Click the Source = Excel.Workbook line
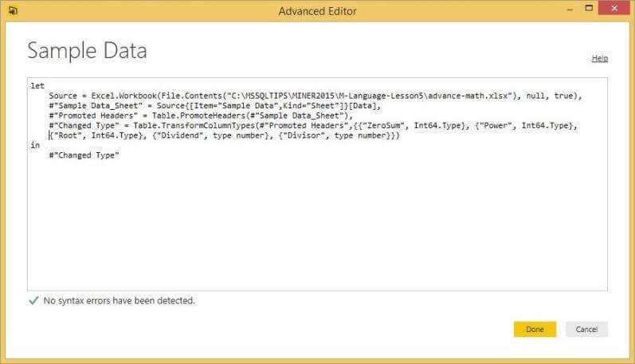 tap(315, 96)
